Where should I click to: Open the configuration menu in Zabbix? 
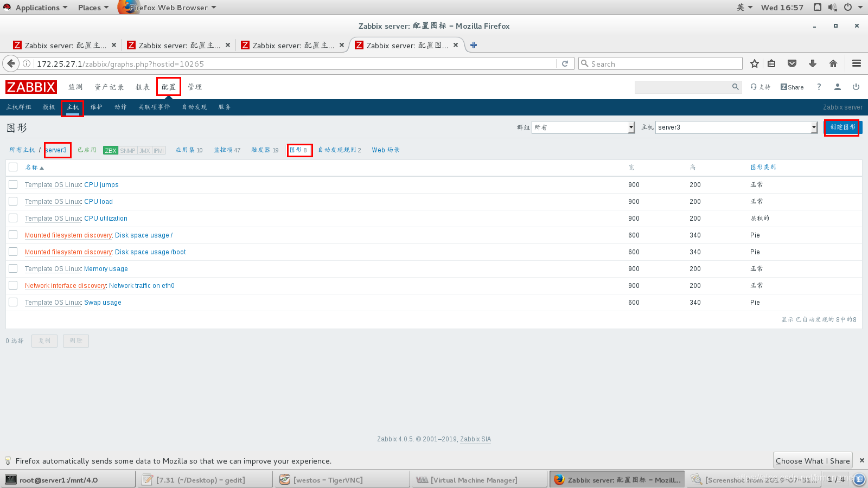click(x=169, y=87)
